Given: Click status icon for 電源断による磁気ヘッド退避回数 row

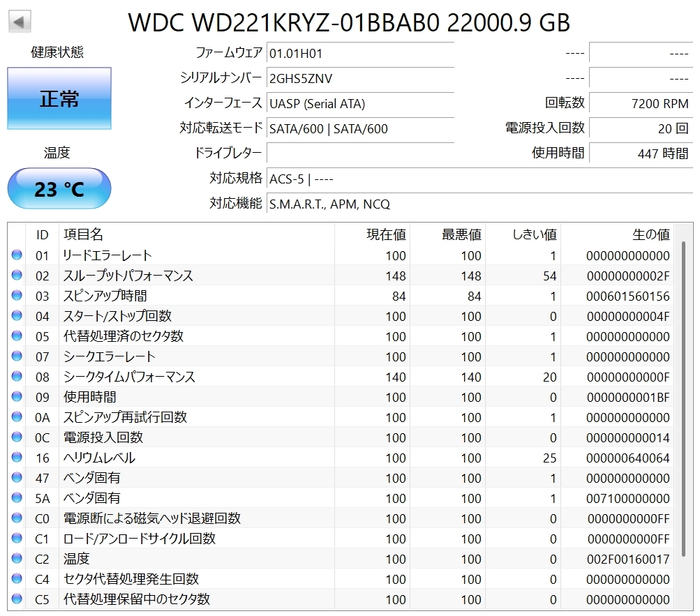Looking at the screenshot, I should click(17, 518).
